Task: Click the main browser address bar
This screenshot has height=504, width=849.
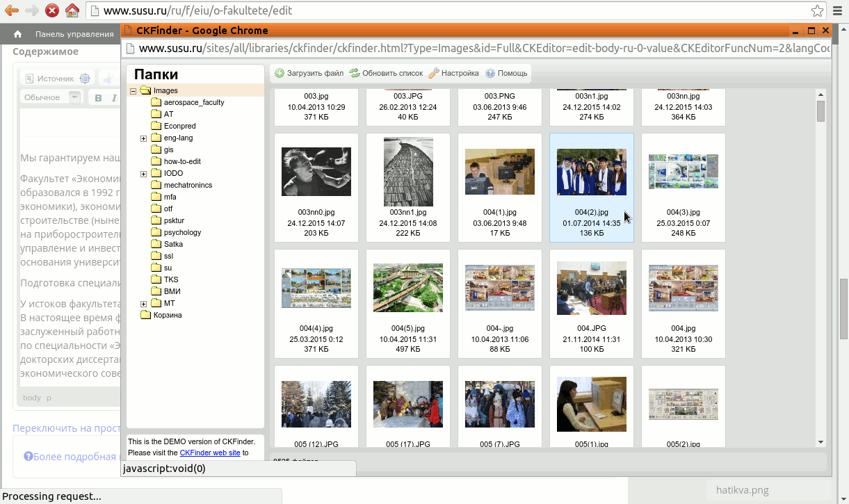Action: (455, 10)
